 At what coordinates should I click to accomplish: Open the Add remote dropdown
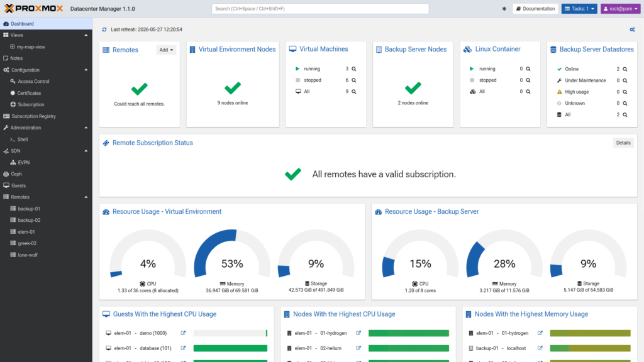(166, 50)
